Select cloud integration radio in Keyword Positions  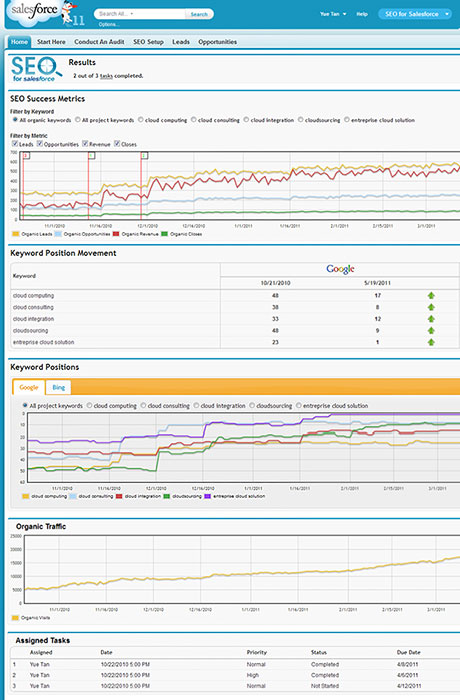point(196,405)
